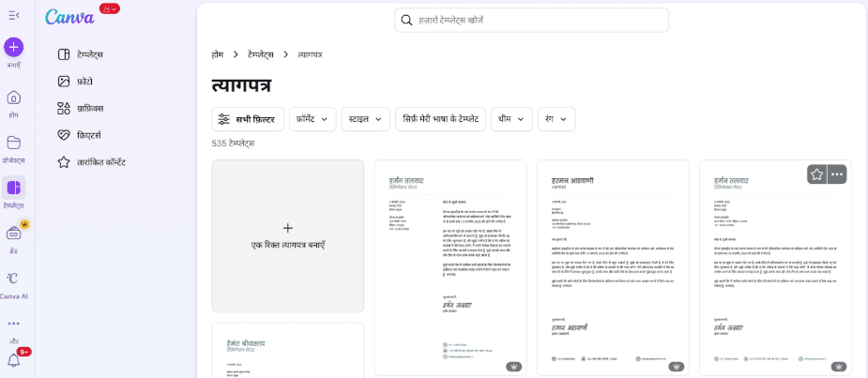Open notifications bell icon
This screenshot has width=868, height=378.
13,360
